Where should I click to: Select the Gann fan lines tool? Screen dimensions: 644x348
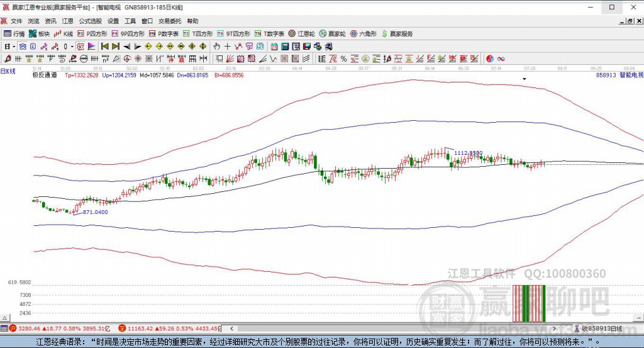pos(230,59)
